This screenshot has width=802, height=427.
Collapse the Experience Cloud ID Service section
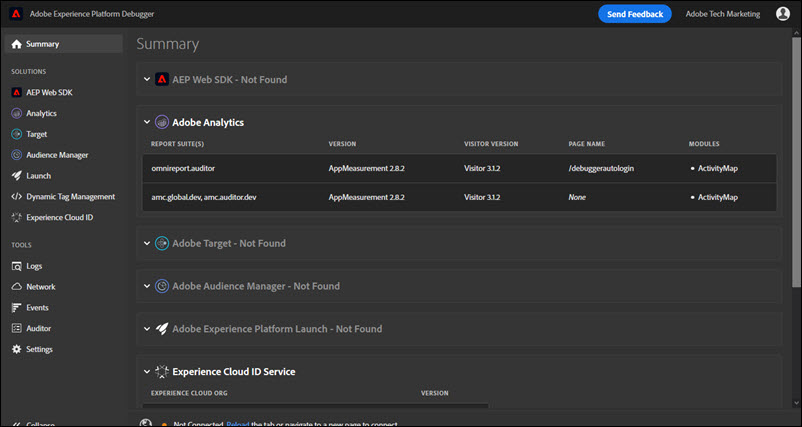[x=147, y=372]
